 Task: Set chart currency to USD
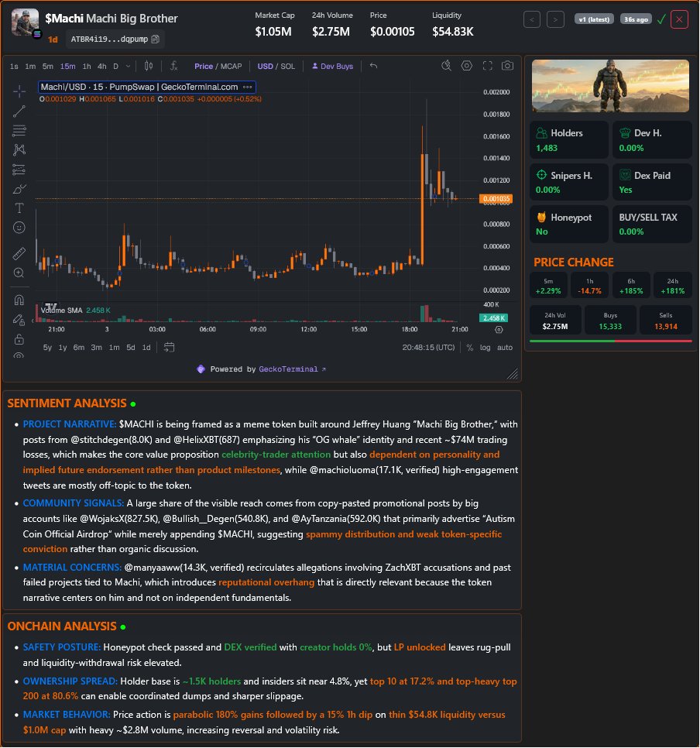[x=266, y=67]
